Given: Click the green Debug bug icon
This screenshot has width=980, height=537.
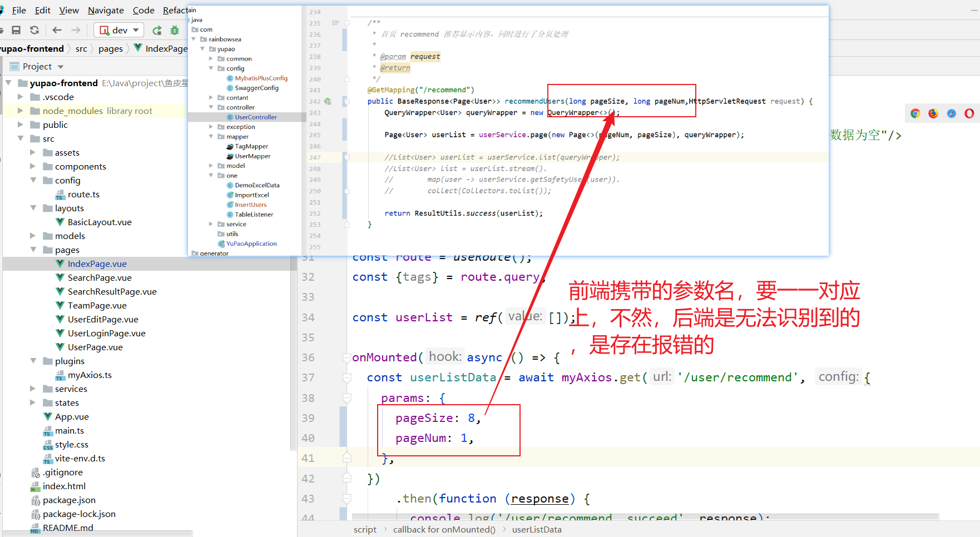Looking at the screenshot, I should click(x=175, y=30).
